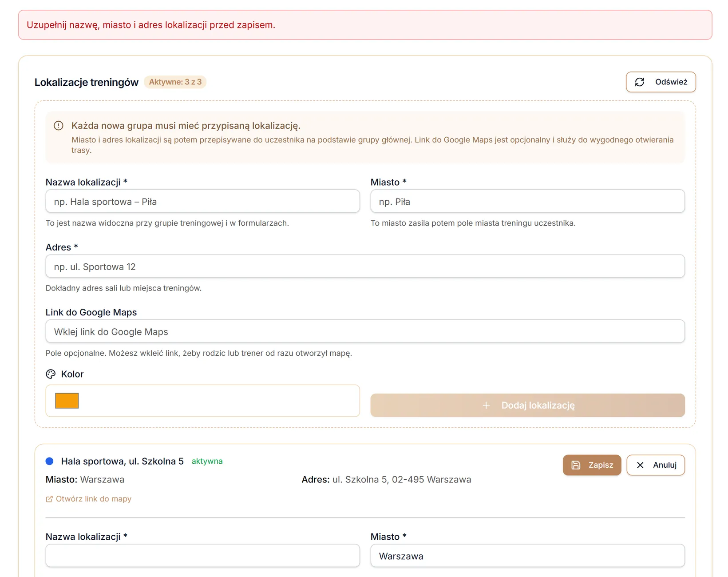Click the Odśwież button
The image size is (728, 577).
point(661,82)
